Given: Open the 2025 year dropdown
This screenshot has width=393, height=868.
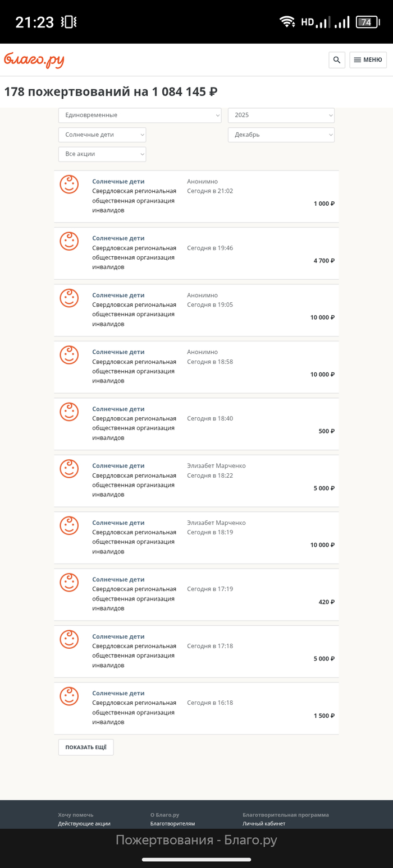Looking at the screenshot, I should 281,115.
